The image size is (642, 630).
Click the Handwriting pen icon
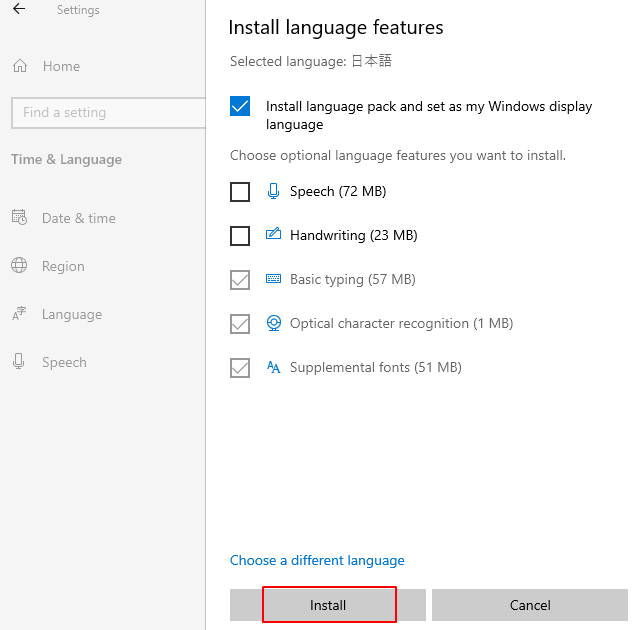[x=274, y=235]
